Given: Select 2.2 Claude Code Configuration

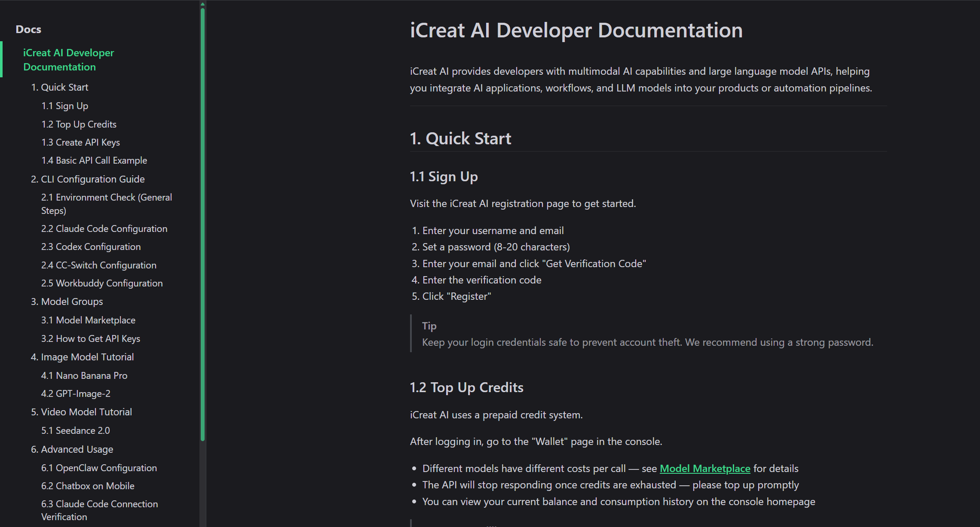Looking at the screenshot, I should [x=104, y=228].
